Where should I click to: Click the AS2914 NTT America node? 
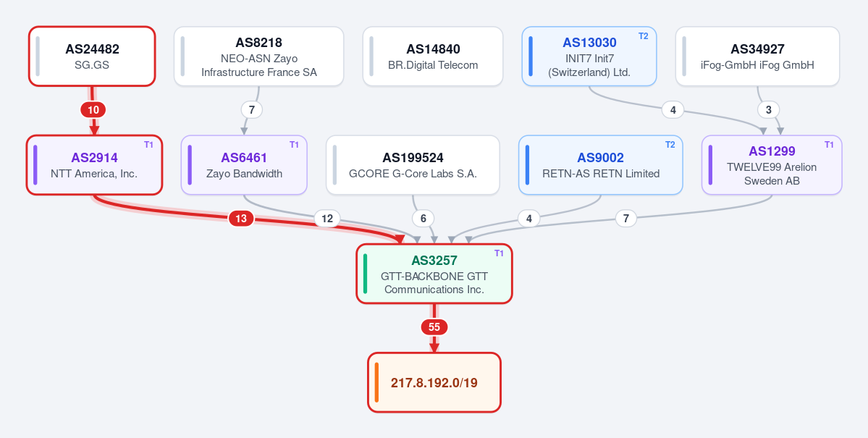pos(94,165)
